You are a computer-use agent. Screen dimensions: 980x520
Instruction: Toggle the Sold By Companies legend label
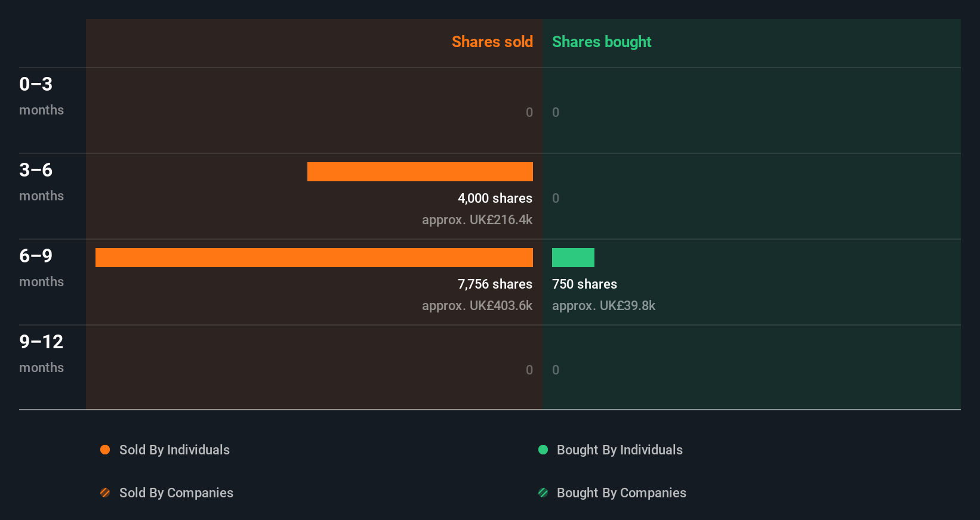click(176, 493)
